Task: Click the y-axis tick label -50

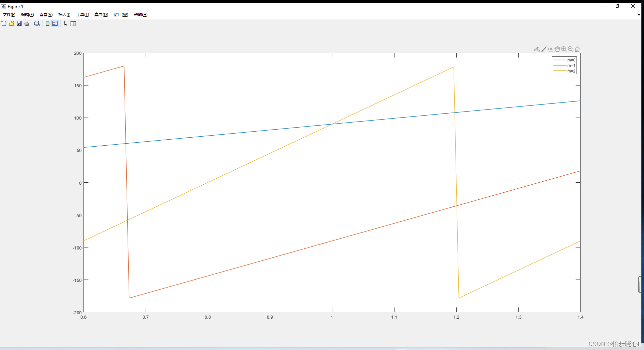Action: click(x=78, y=215)
